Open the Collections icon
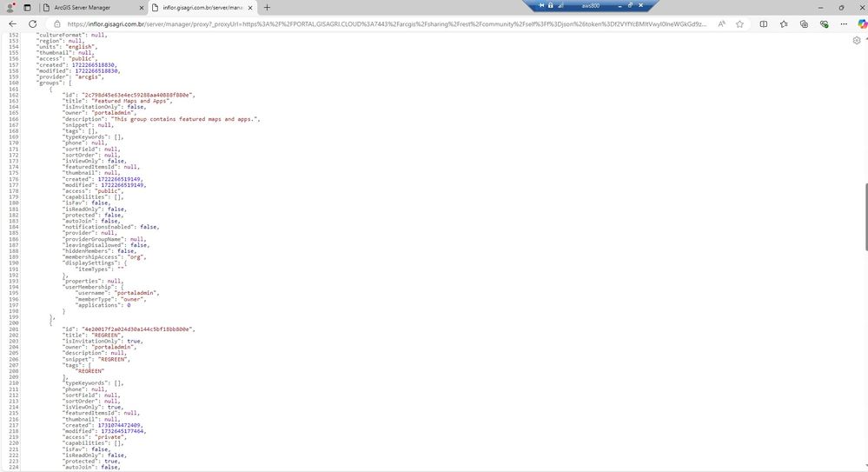 click(x=804, y=24)
